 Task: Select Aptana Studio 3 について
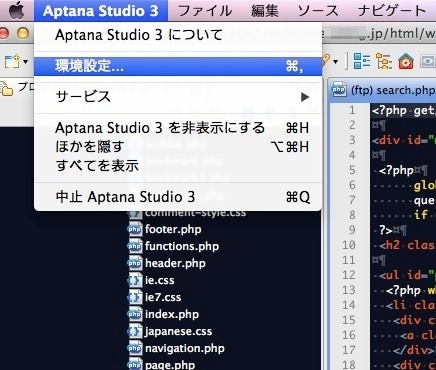(178, 35)
